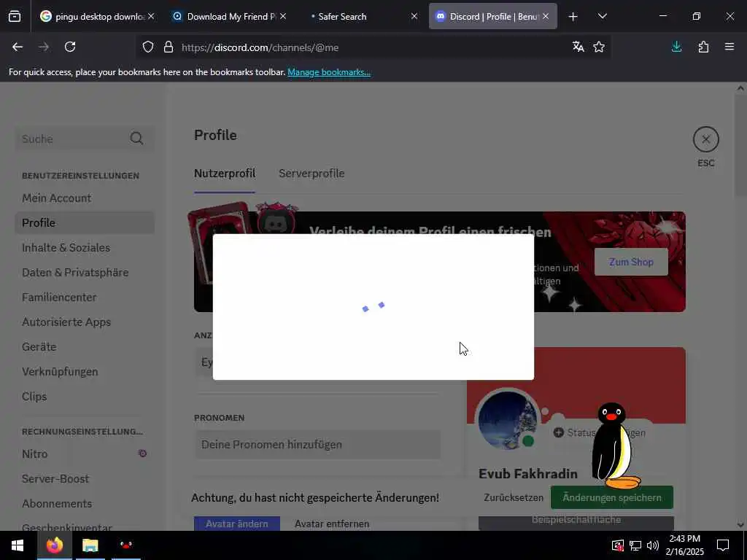Click the site security padlock icon
Viewport: 747px width, 560px height.
click(169, 47)
